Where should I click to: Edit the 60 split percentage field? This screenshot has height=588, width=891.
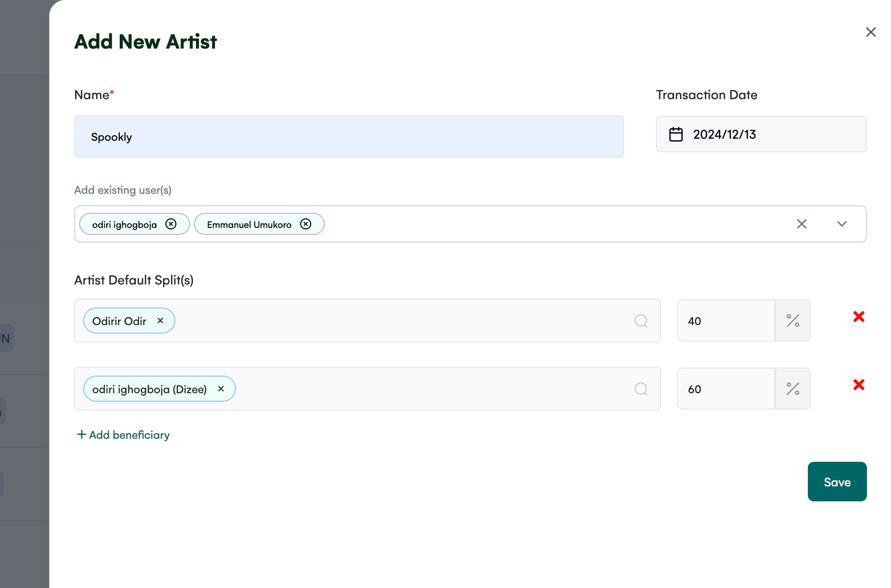pos(726,389)
